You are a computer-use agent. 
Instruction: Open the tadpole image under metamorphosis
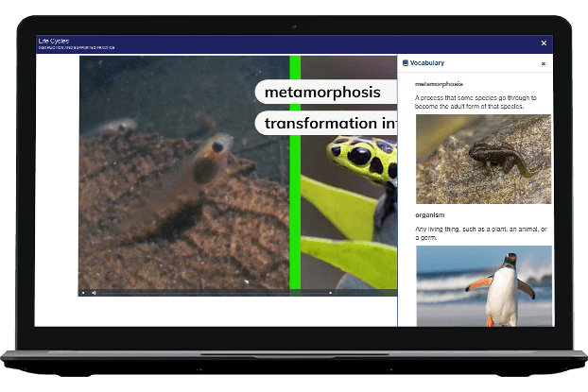click(483, 158)
